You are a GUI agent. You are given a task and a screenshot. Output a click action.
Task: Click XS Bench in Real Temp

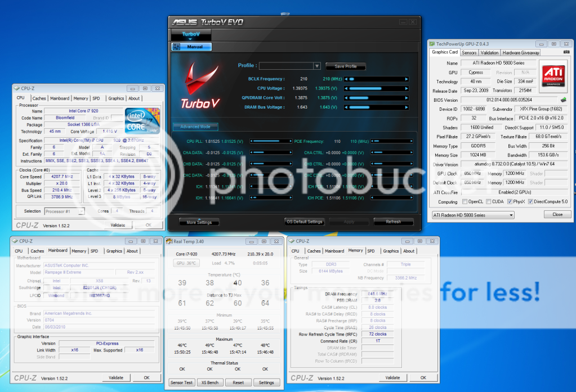210,382
